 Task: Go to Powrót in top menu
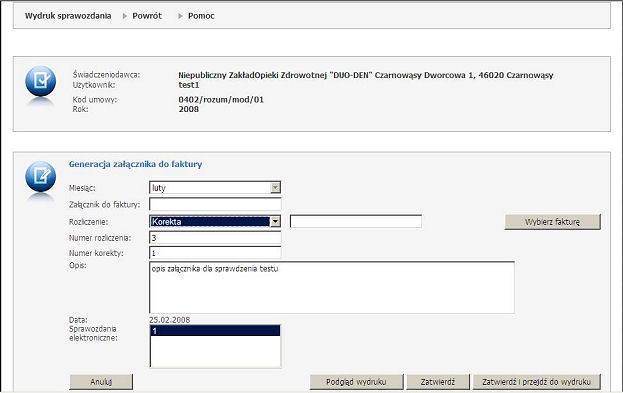tap(147, 16)
